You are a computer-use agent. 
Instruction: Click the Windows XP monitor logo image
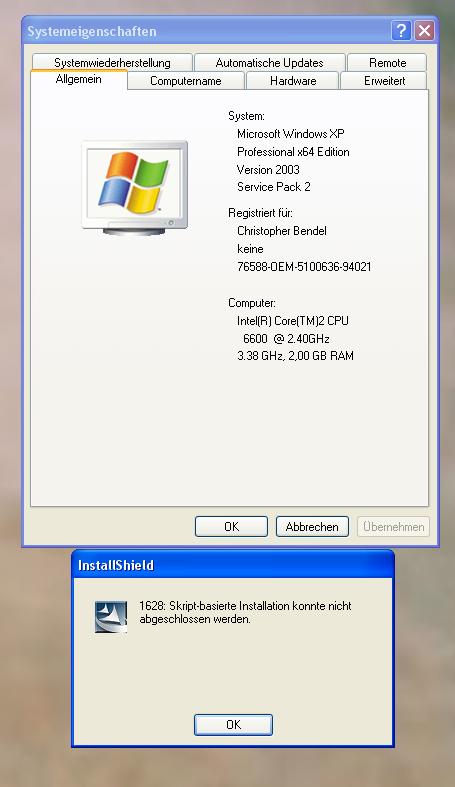pos(134,188)
